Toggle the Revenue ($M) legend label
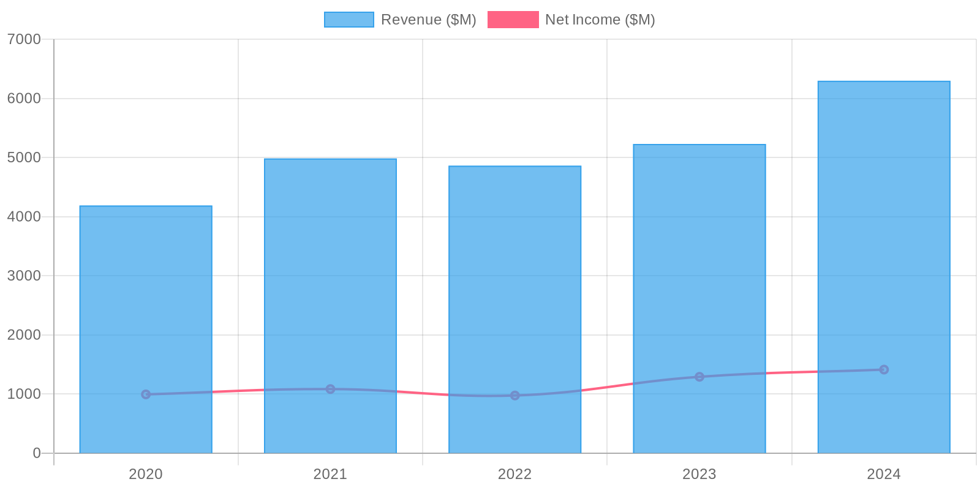980x490 pixels. click(428, 20)
